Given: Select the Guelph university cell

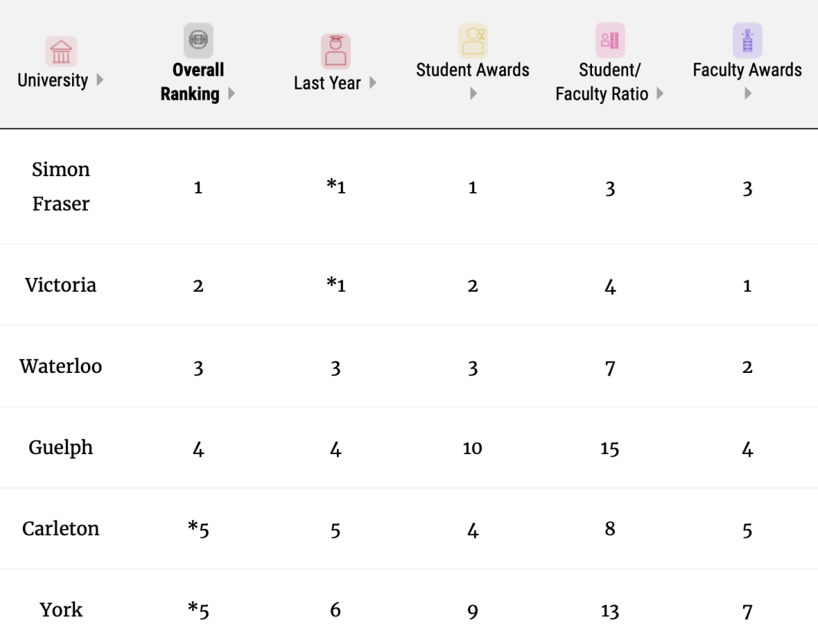Looking at the screenshot, I should [x=61, y=447].
